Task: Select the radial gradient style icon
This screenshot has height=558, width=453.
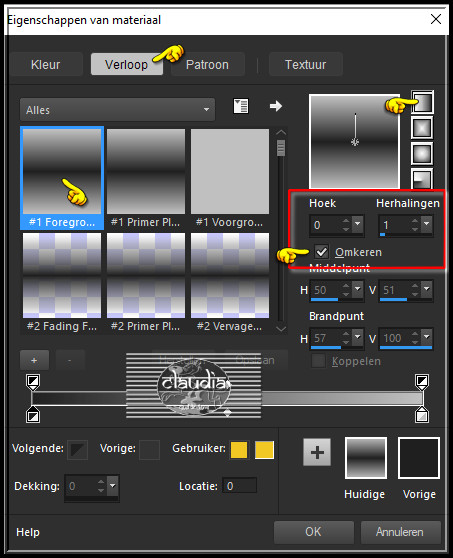Action: click(x=422, y=179)
